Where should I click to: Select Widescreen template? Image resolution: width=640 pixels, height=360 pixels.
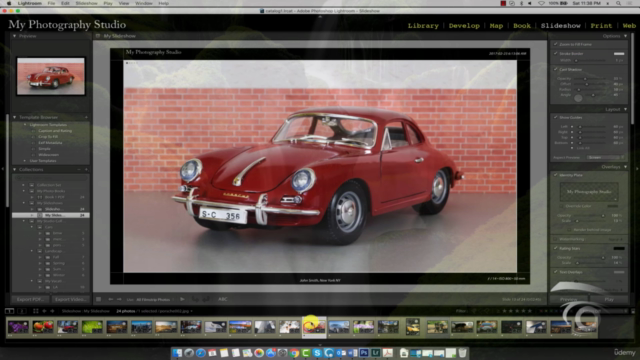[x=49, y=155]
